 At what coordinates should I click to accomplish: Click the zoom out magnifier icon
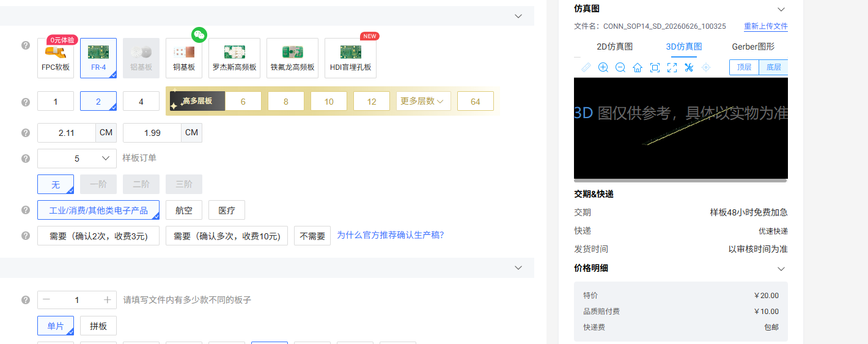[x=620, y=67]
